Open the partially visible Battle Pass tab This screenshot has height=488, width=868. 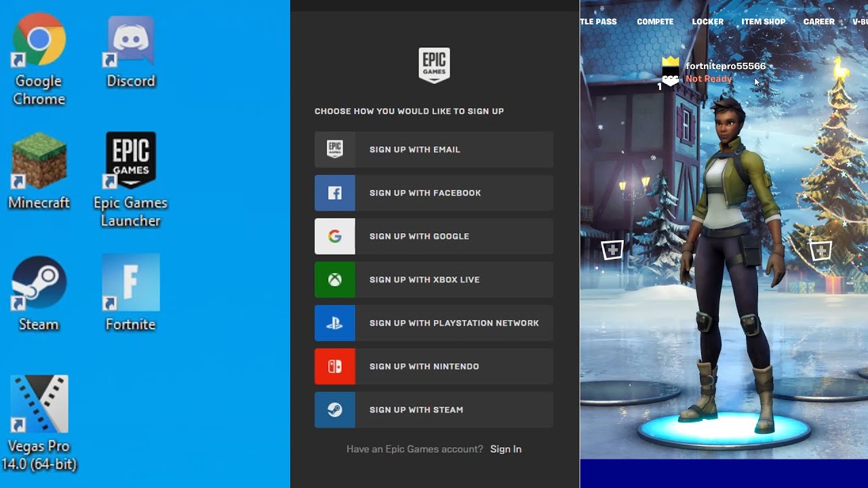(599, 22)
